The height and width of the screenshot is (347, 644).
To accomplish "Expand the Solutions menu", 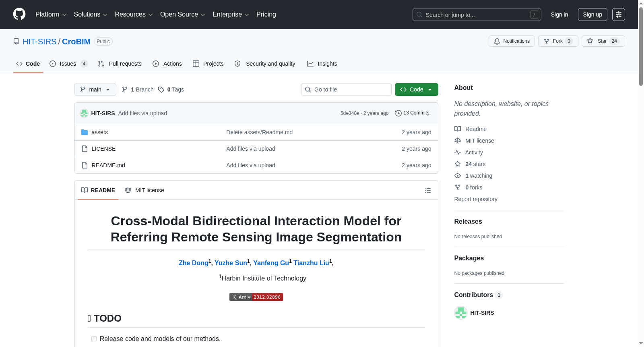I will tap(91, 15).
